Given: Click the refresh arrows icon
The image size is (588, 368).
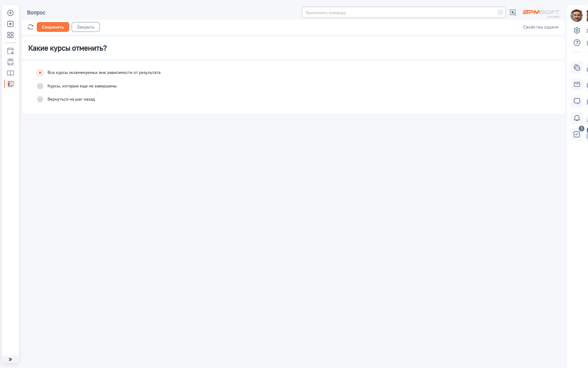Looking at the screenshot, I should tap(30, 27).
